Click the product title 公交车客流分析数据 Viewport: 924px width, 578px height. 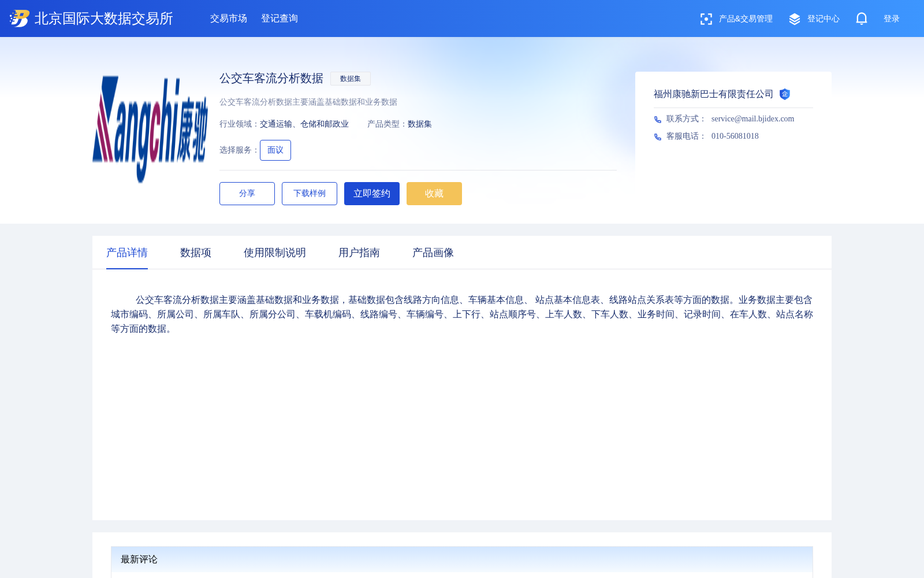tap(271, 79)
